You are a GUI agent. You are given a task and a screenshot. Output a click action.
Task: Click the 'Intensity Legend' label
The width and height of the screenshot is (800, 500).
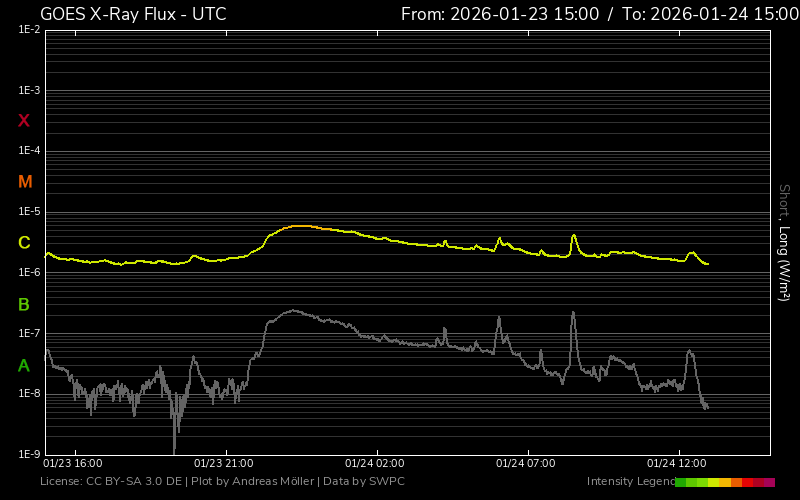point(631,482)
